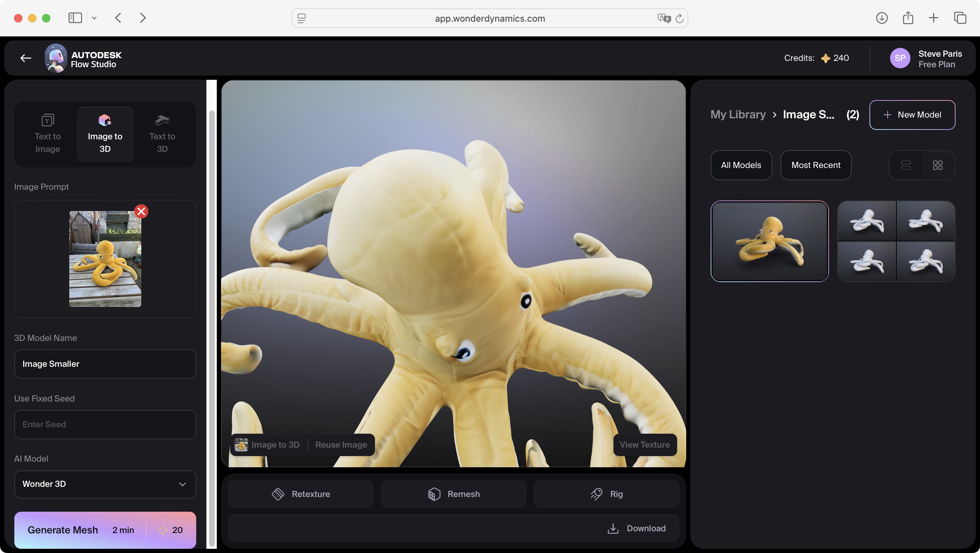Open the AI Model dropdown
The image size is (980, 553).
coord(105,484)
